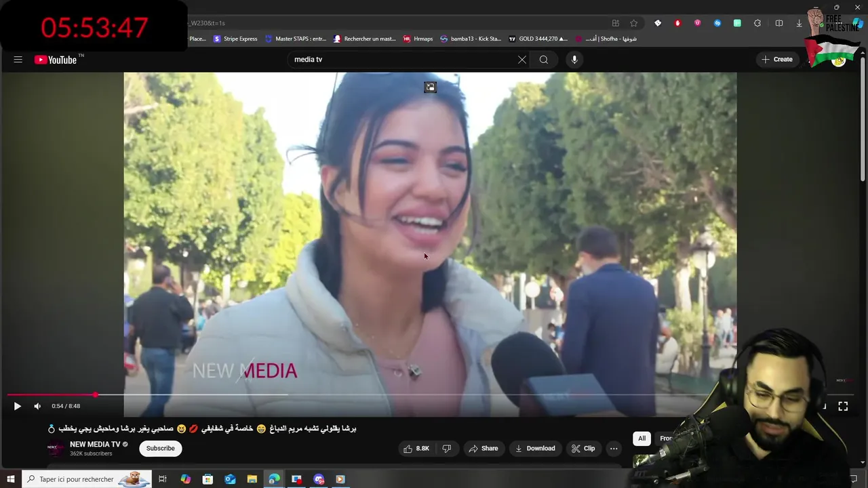This screenshot has width=868, height=488.
Task: Mute the video using the speaker icon
Action: coord(37,406)
